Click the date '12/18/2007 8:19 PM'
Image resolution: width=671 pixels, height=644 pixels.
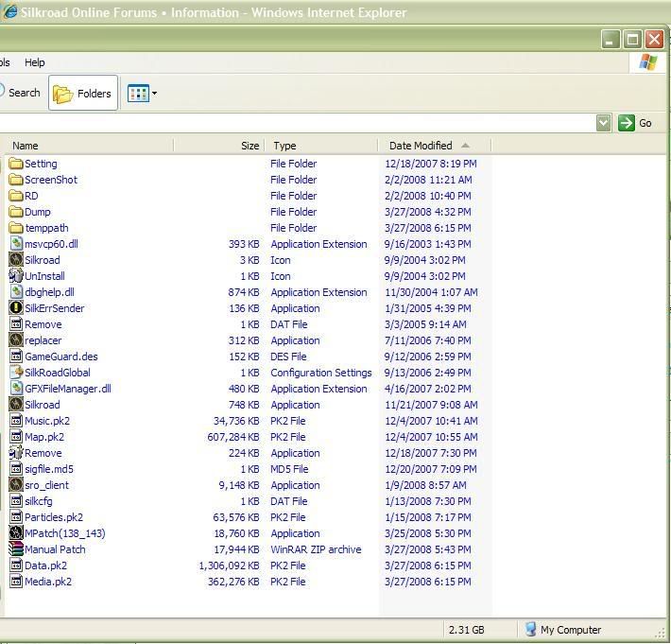tap(431, 164)
